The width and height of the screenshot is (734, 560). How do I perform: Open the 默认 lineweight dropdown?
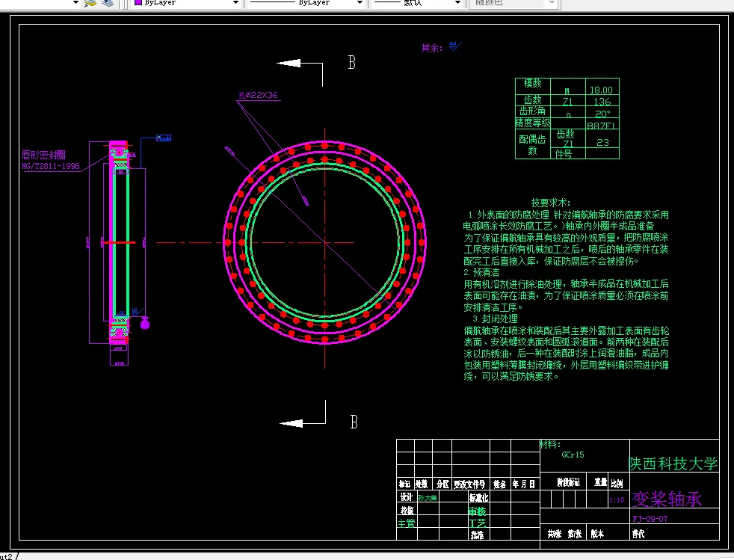tap(457, 3)
